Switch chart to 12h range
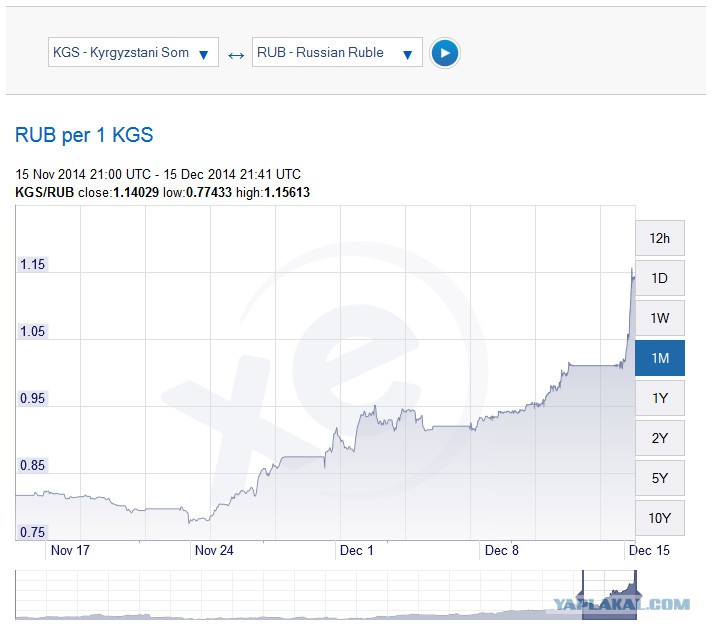Image resolution: width=716 pixels, height=634 pixels. [659, 238]
